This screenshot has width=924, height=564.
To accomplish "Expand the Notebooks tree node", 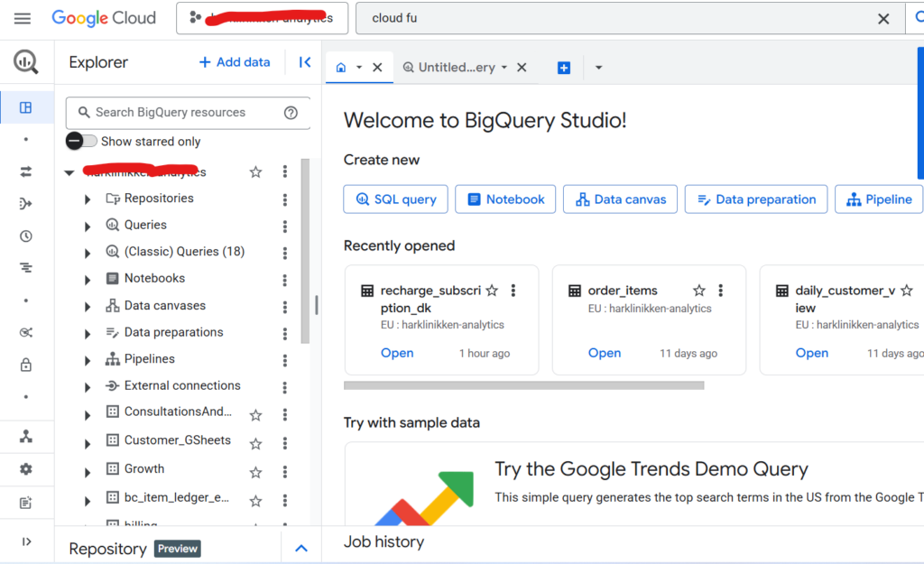I will coord(88,280).
